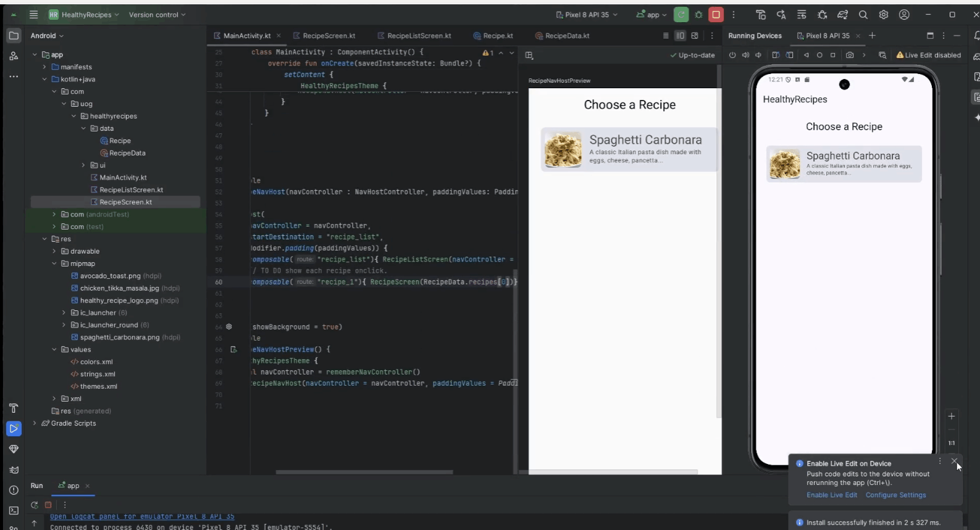Image resolution: width=980 pixels, height=530 pixels.
Task: Open the Terminal tool window icon
Action: point(14,510)
